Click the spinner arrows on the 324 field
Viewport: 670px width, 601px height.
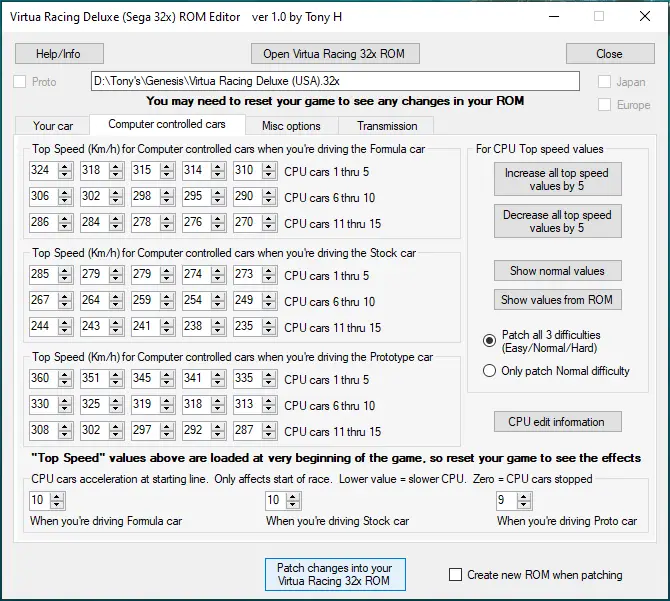[x=65, y=171]
